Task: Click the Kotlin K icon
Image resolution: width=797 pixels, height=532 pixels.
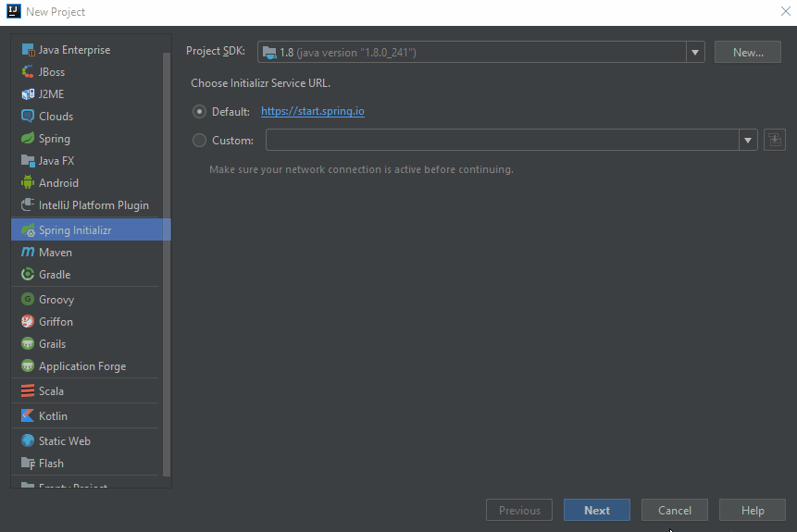Action: point(28,415)
